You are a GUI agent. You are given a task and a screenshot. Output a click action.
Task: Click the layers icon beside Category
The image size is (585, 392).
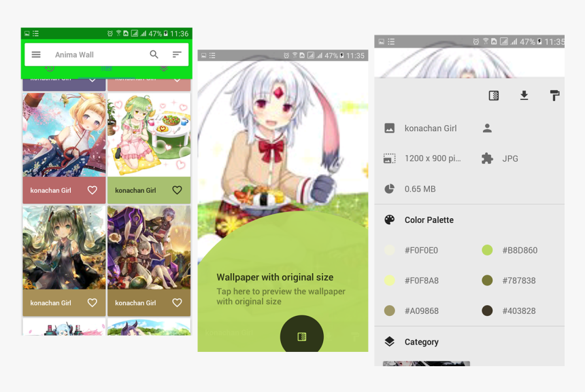[x=390, y=342]
